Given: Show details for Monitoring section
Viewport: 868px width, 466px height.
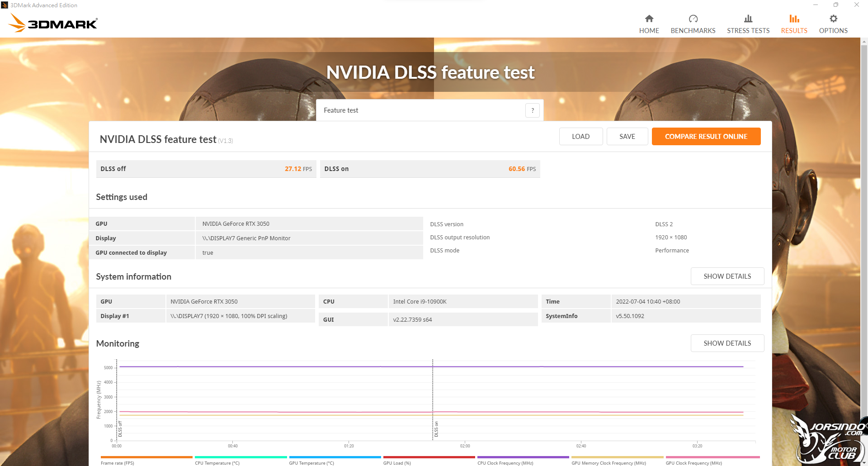Looking at the screenshot, I should point(727,343).
